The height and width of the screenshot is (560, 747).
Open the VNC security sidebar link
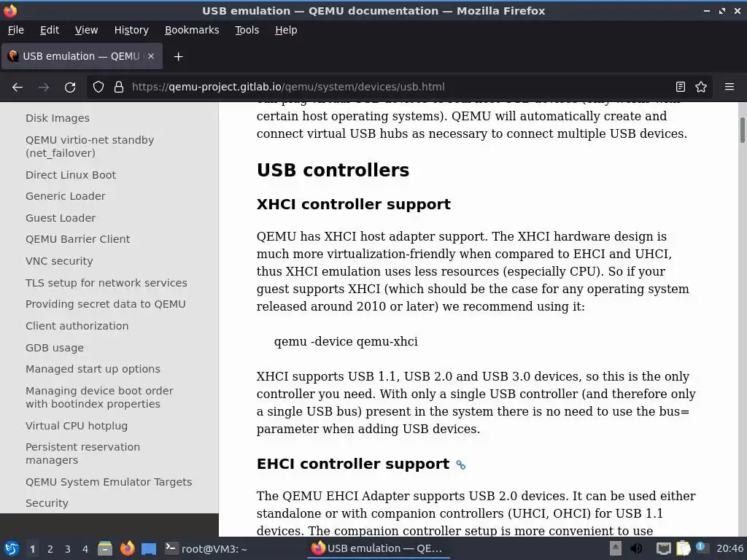pos(59,261)
